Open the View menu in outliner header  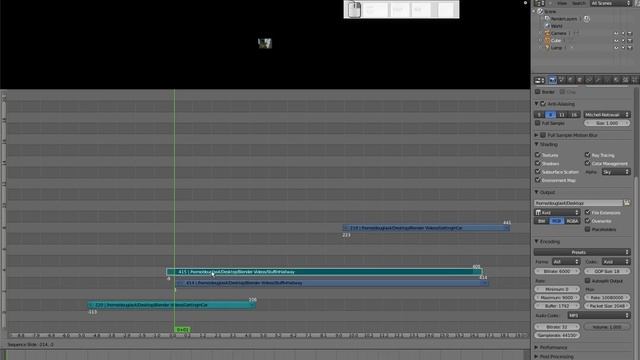coord(562,3)
